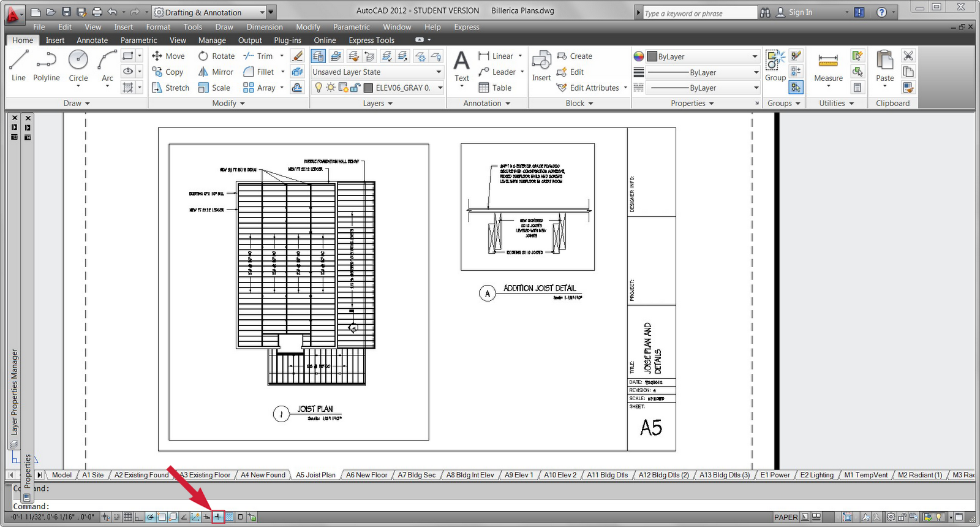980x527 pixels.
Task: Click the Group objects icon
Action: click(775, 66)
